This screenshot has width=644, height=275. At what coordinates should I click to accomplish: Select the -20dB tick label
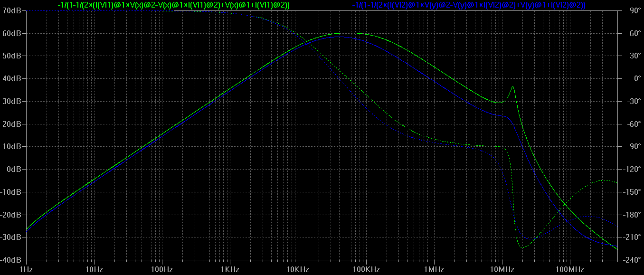10,215
